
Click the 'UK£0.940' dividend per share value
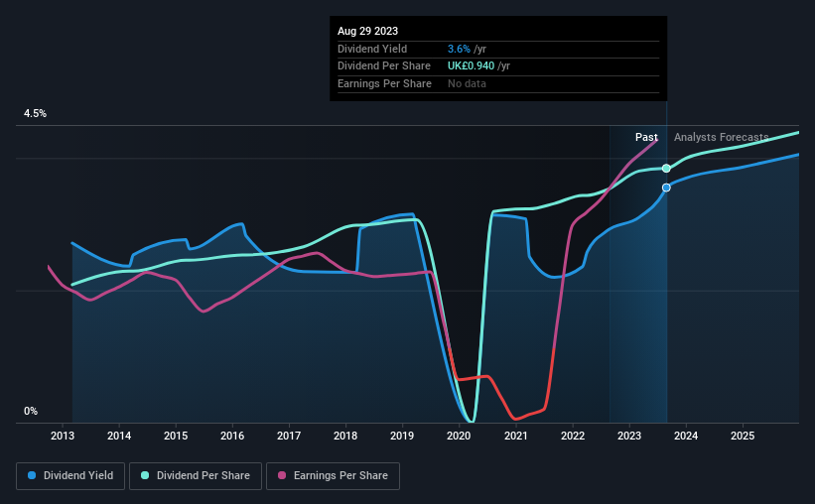coord(471,66)
